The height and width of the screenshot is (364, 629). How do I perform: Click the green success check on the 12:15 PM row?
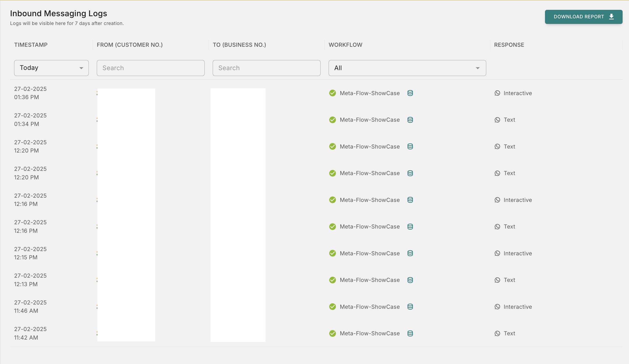(x=332, y=253)
